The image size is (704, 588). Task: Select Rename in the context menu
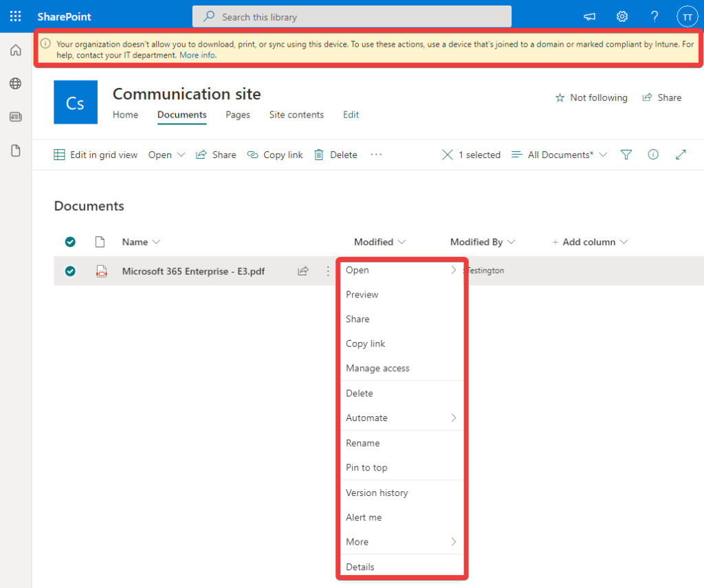[x=401, y=443]
